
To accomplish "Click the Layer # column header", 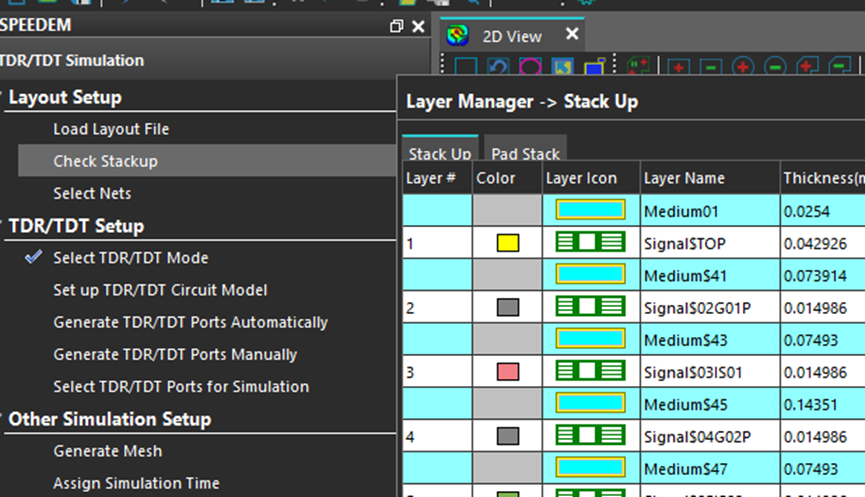I will 437,178.
